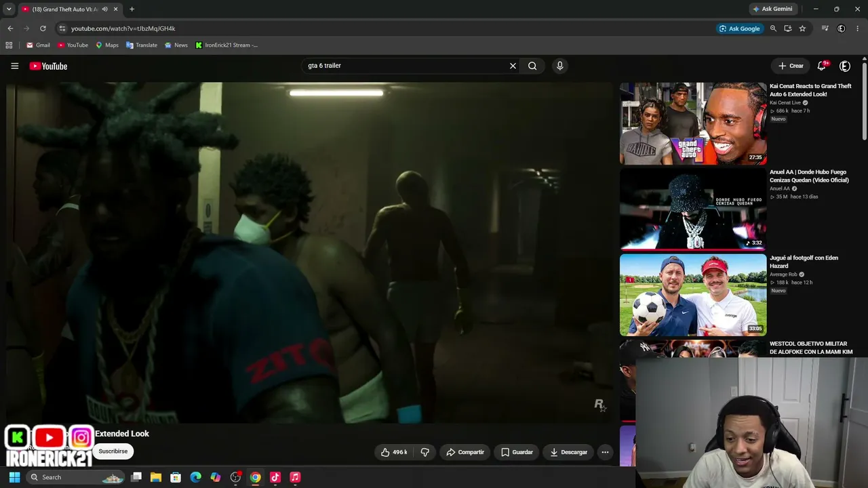
Task: Start voice search with microphone icon
Action: point(559,66)
